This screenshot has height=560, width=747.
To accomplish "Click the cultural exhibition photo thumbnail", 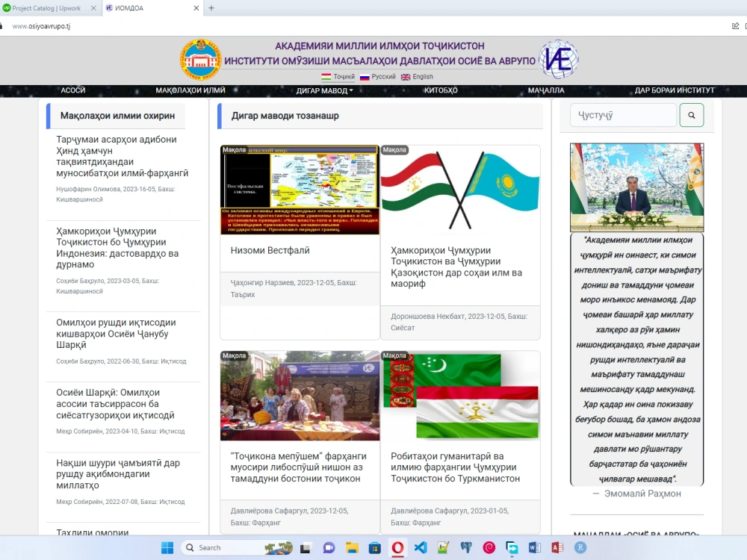I will click(300, 396).
